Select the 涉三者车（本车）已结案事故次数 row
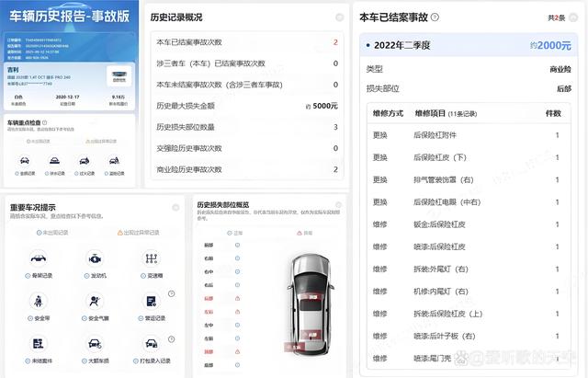 247,63
